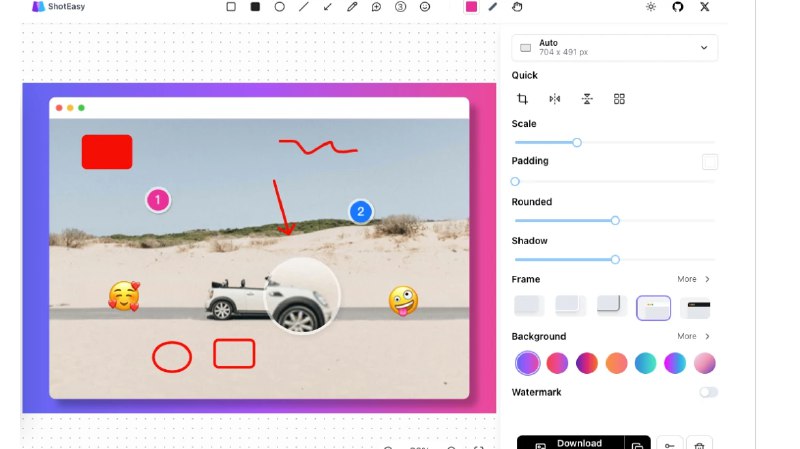Expand More options for Background

693,336
